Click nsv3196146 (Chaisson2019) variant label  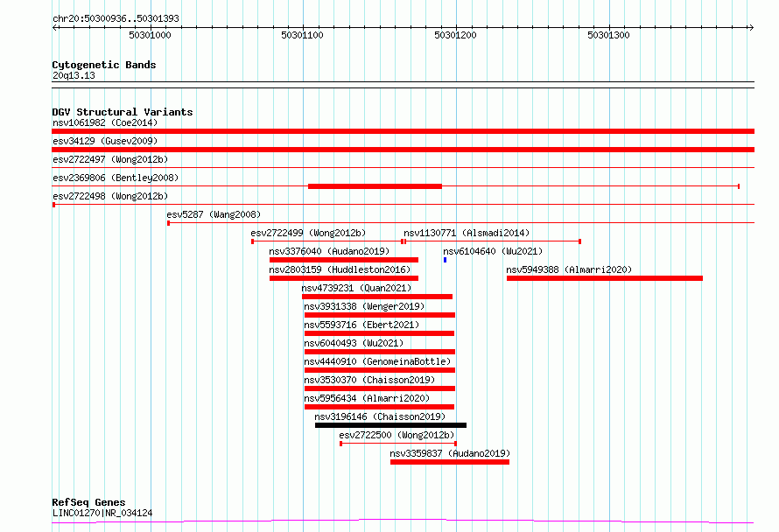pos(380,416)
